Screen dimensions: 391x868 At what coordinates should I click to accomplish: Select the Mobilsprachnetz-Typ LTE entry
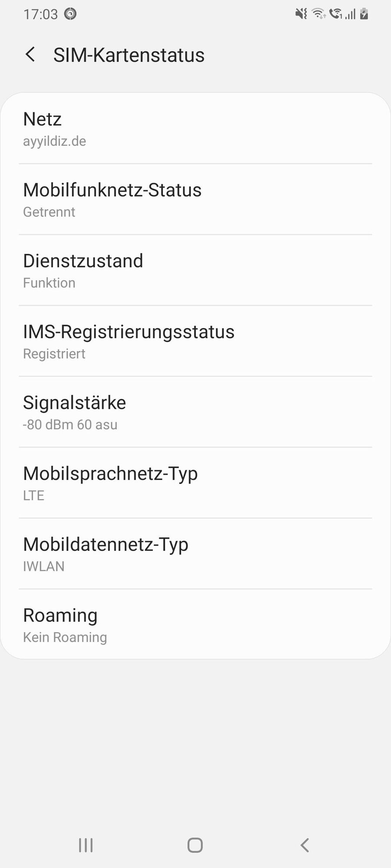195,483
